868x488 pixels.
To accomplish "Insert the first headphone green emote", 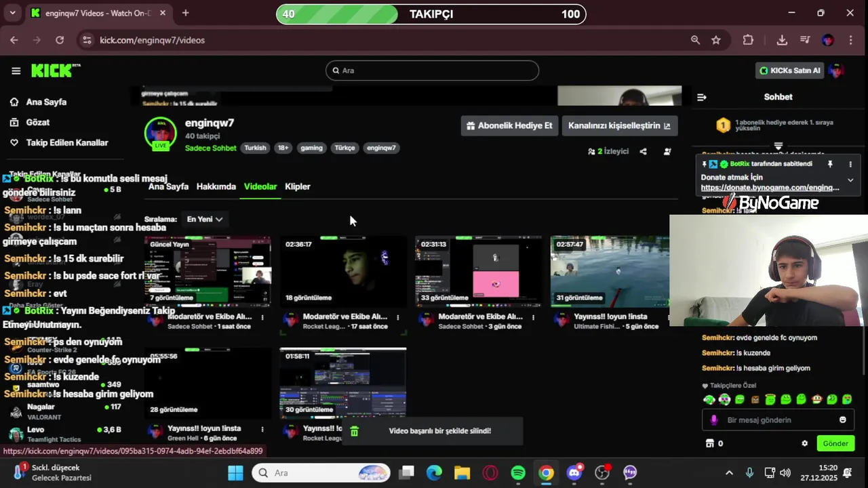I will [x=709, y=400].
